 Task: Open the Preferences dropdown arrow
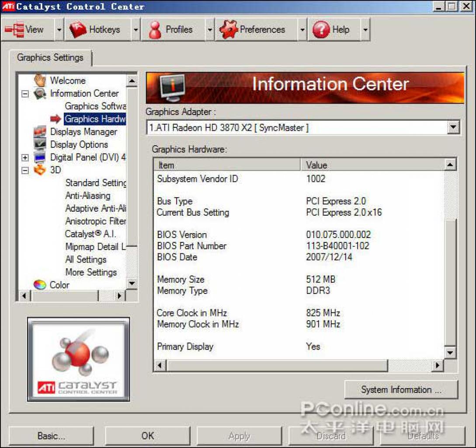pos(302,29)
